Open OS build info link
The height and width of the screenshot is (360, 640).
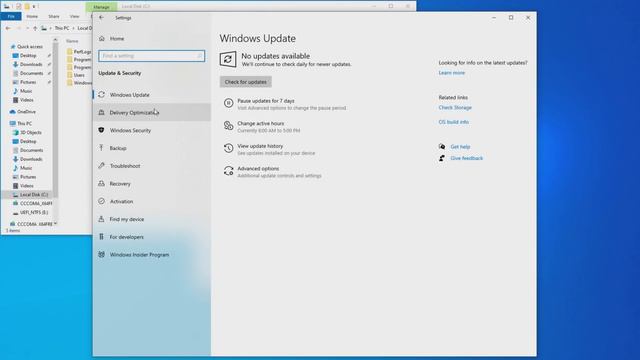coord(453,122)
